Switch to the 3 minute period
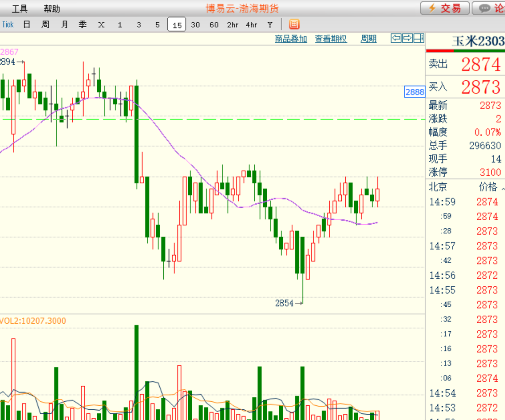 (139, 25)
